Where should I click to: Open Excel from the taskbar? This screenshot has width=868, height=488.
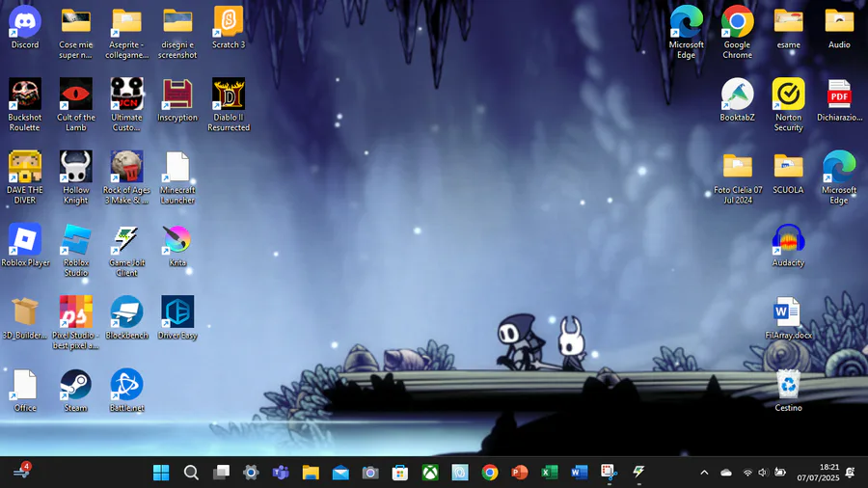(550, 473)
